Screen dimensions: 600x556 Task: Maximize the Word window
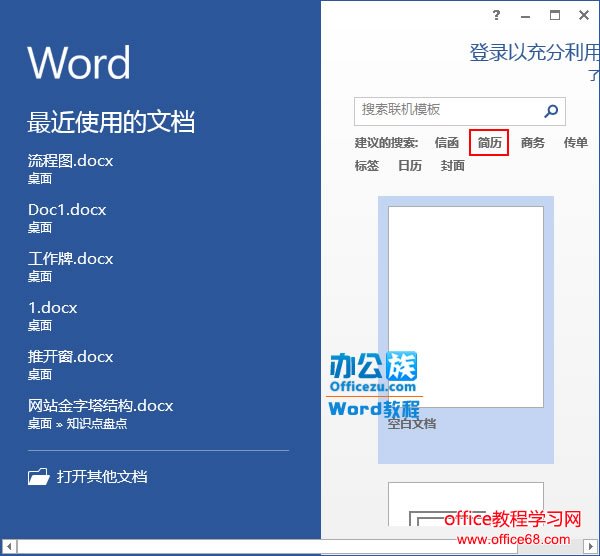555,15
